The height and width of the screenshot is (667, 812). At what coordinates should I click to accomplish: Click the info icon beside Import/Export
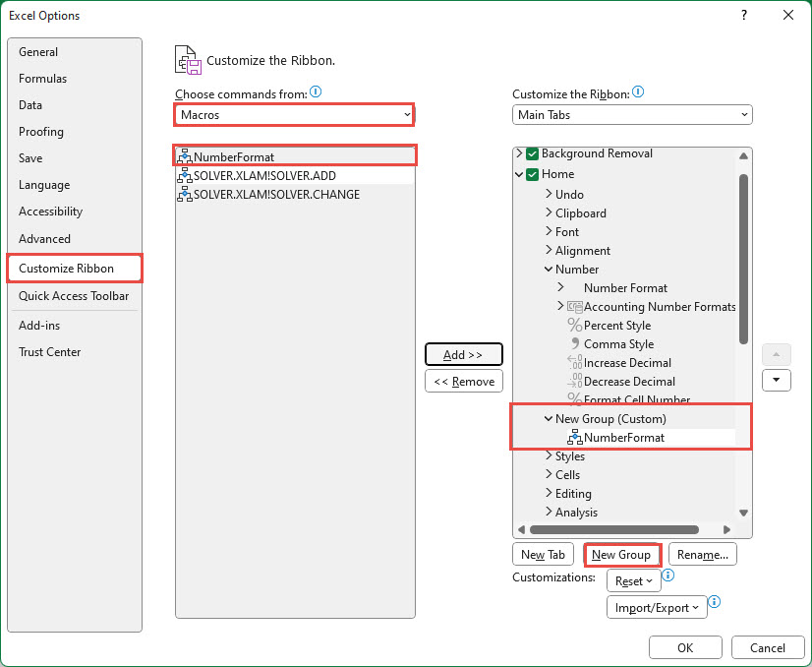pos(715,602)
